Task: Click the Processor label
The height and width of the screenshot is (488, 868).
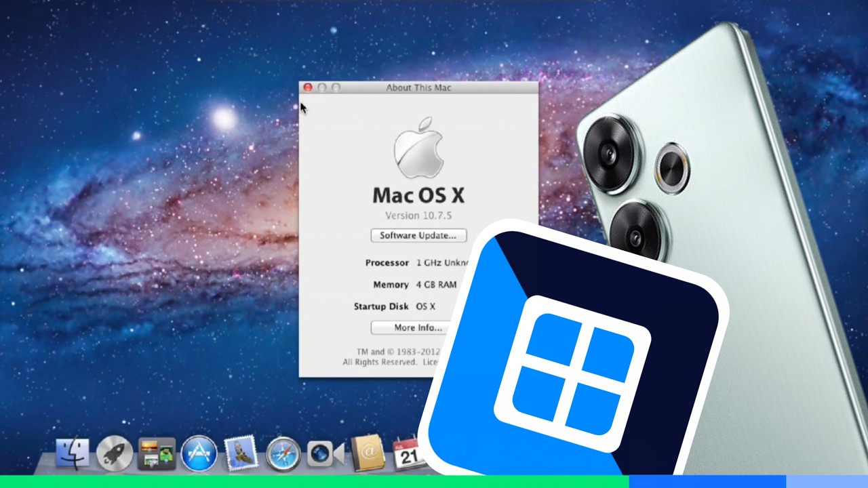Action: click(x=387, y=263)
